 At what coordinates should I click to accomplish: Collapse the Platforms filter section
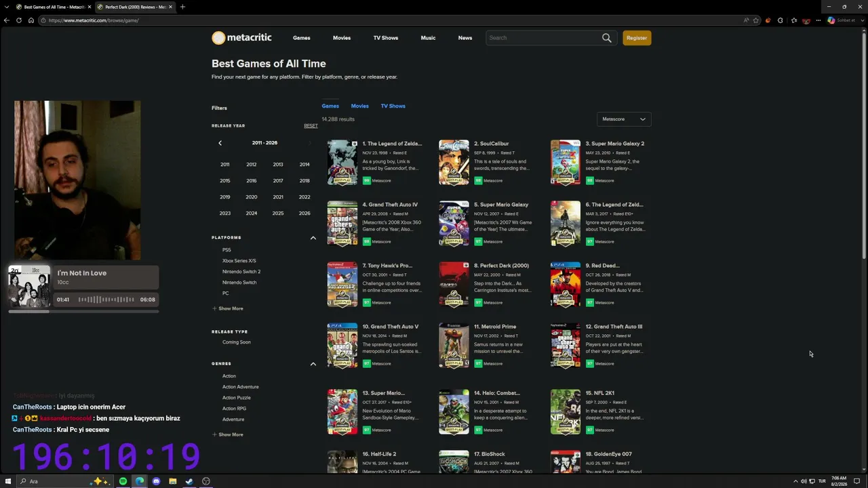click(313, 238)
